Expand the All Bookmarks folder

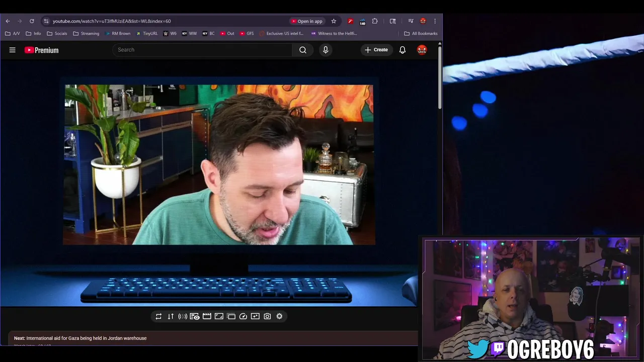tap(421, 34)
